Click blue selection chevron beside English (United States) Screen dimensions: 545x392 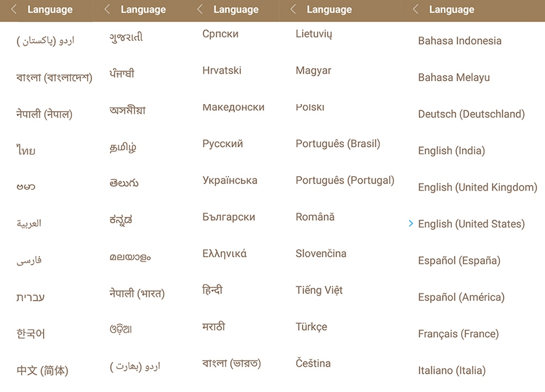pyautogui.click(x=411, y=224)
